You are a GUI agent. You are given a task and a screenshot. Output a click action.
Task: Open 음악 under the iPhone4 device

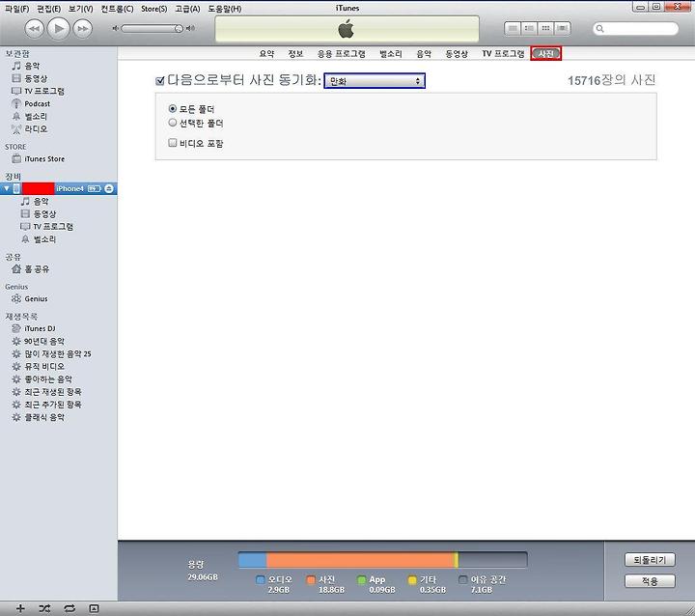pyautogui.click(x=41, y=202)
